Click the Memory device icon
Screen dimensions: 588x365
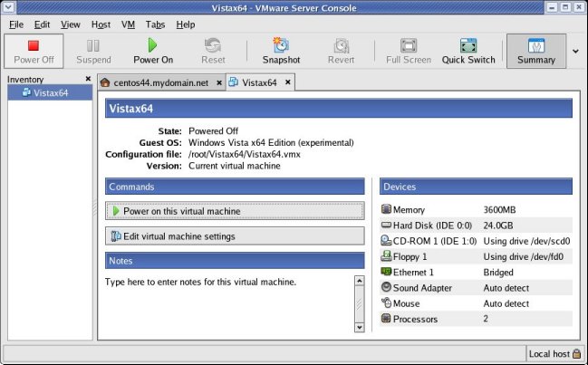[x=386, y=209]
